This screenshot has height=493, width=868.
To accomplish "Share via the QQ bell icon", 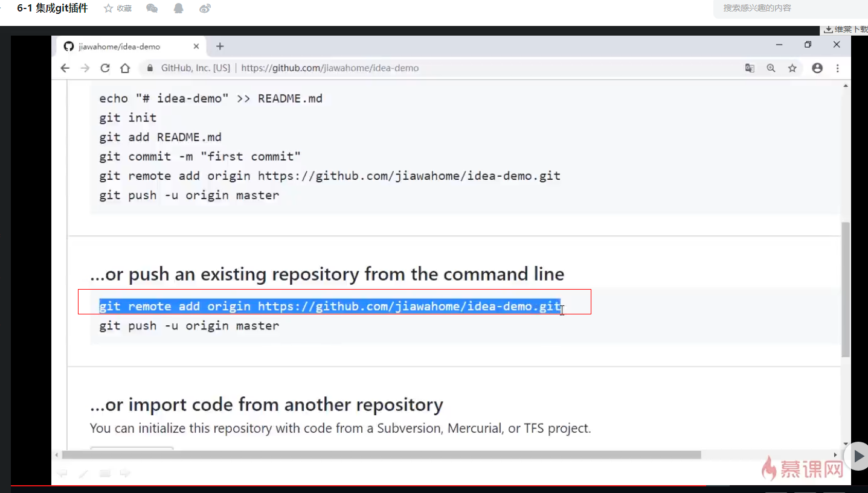I will (x=178, y=8).
